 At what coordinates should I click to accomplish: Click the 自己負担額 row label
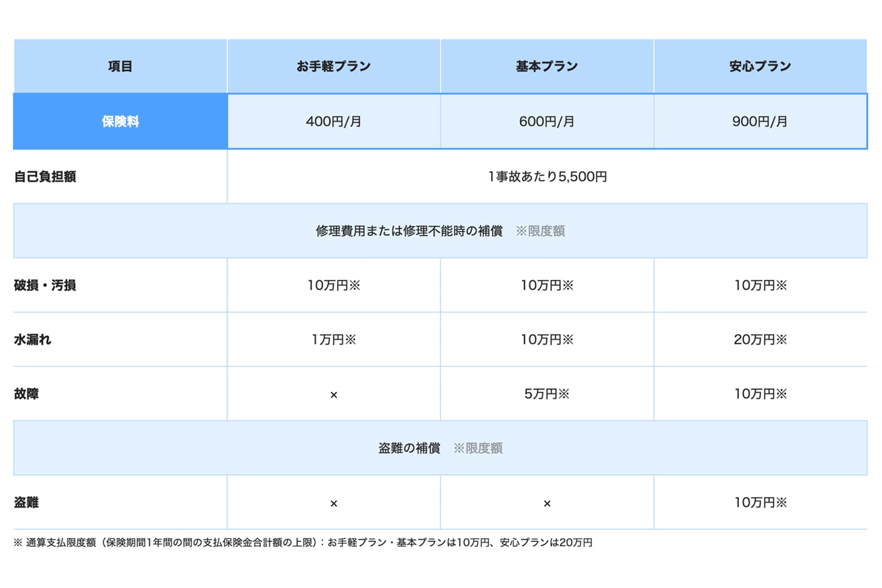(45, 176)
